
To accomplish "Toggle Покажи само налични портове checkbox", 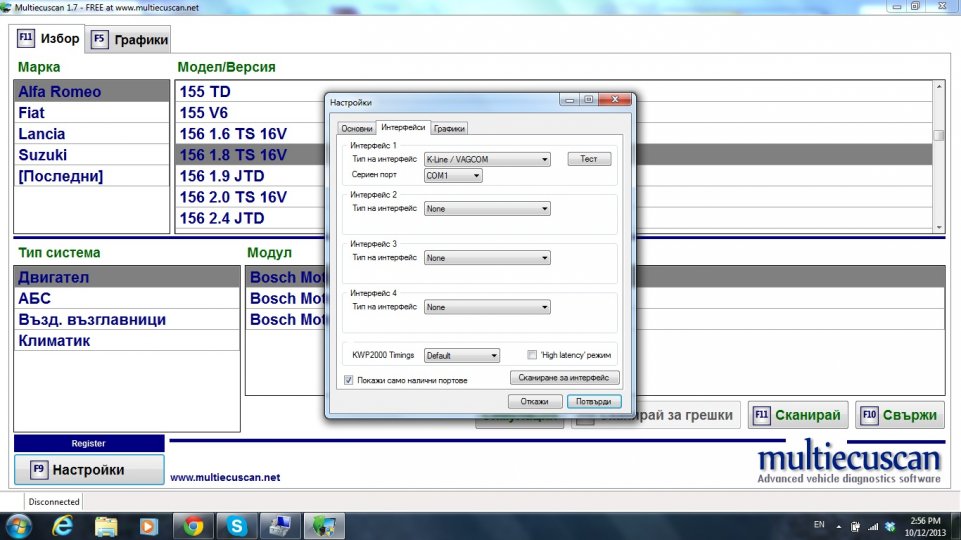I will (349, 380).
